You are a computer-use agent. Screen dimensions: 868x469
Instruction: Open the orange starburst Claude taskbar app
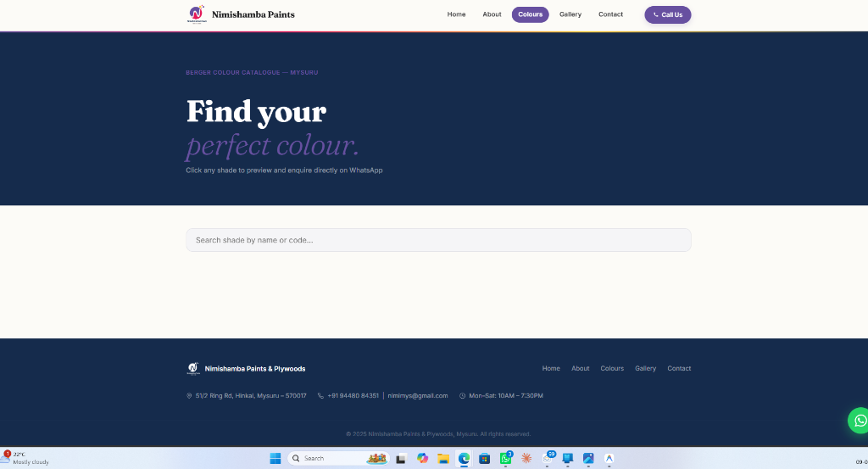click(526, 459)
